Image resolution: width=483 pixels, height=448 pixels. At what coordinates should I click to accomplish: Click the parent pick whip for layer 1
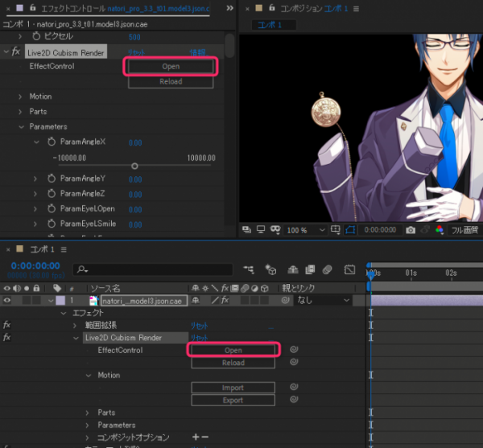(x=285, y=300)
